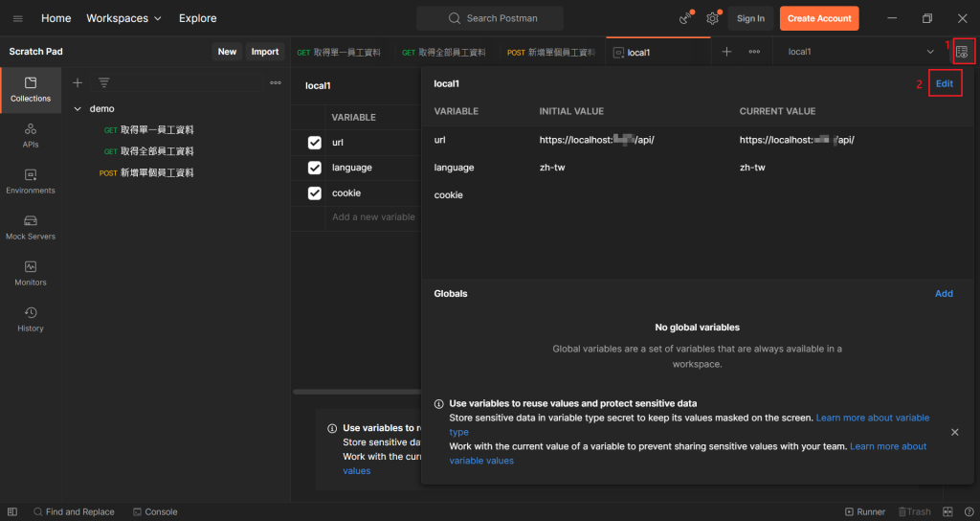The width and height of the screenshot is (980, 521).
Task: Click the Scratch Pad title
Action: [35, 52]
